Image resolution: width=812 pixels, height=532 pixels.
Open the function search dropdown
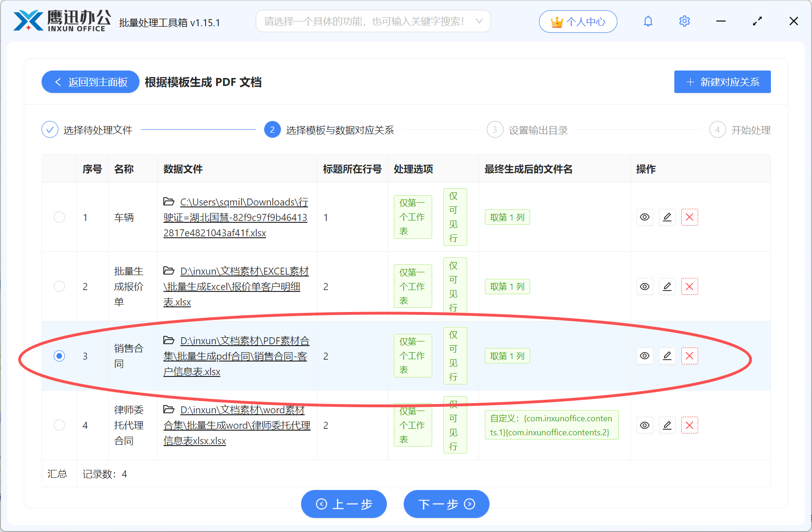(x=372, y=21)
